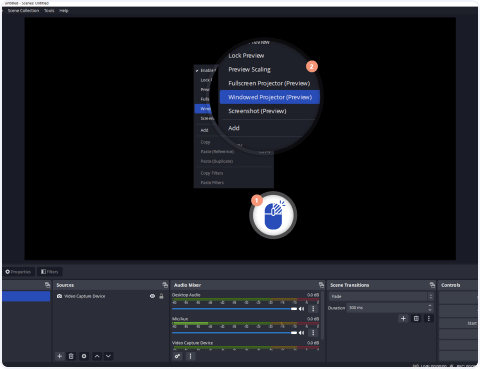Add a configurable transition plus button
Screen dimensions: 480x369
[x=403, y=319]
